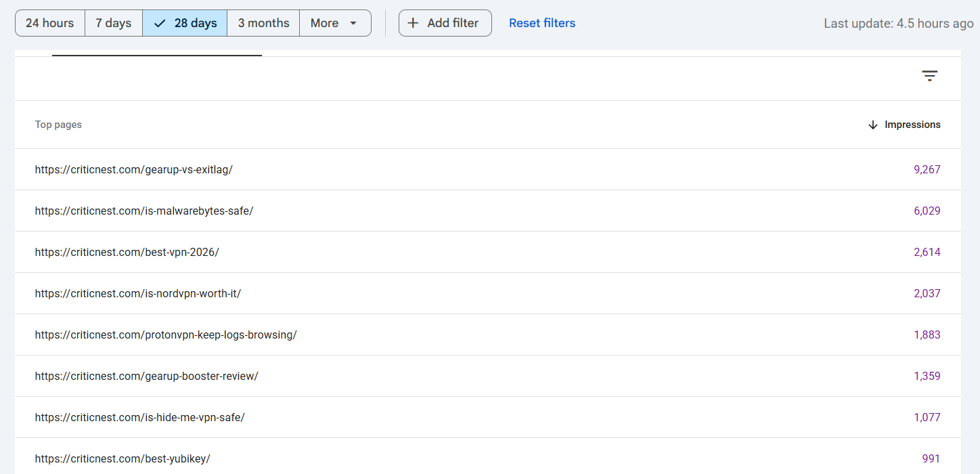Open the is-malwarebytes-safe page row

click(x=488, y=211)
